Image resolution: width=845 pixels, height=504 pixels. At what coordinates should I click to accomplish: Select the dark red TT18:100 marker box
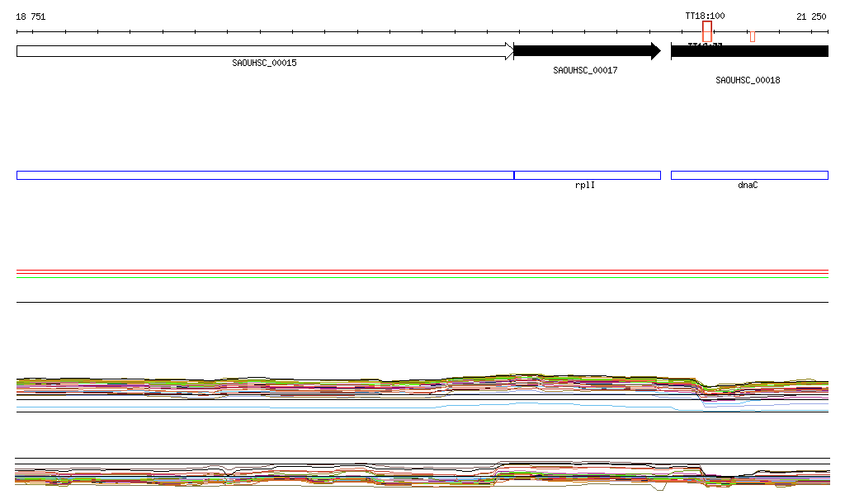pos(707,31)
